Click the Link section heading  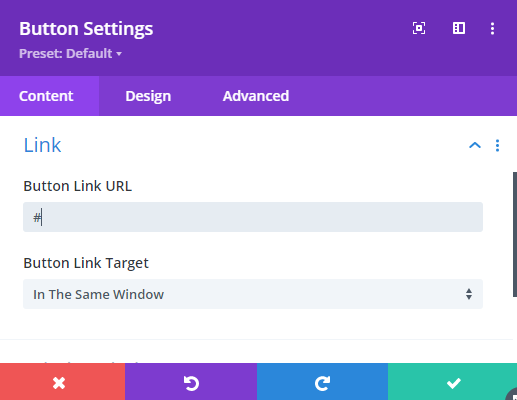pos(42,145)
